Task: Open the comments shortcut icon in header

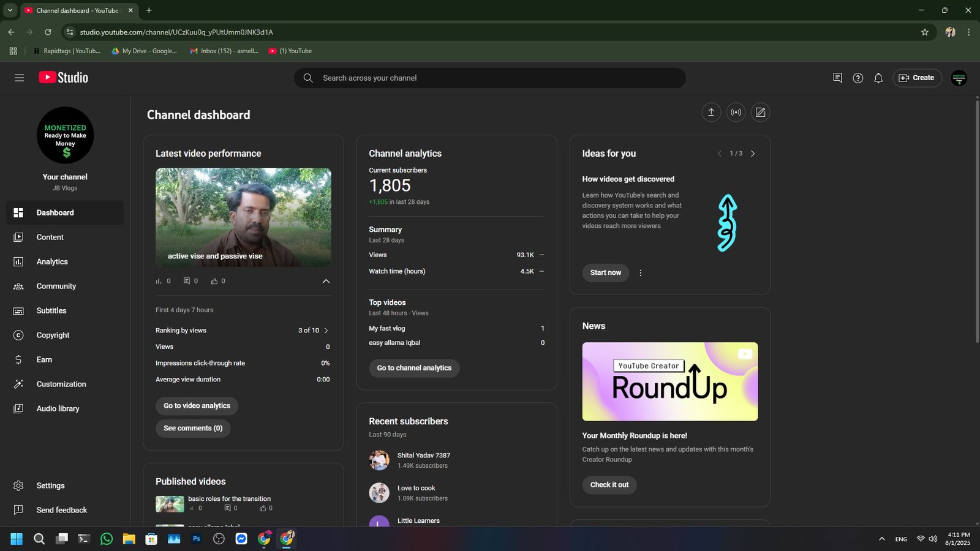Action: (x=837, y=78)
